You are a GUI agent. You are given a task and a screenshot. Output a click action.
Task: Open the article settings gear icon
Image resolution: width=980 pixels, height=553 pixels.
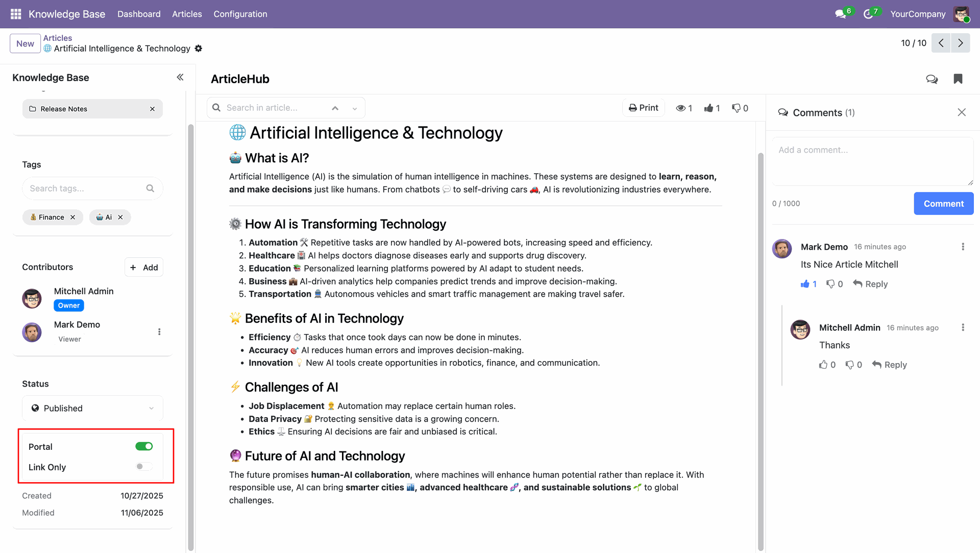click(199, 49)
